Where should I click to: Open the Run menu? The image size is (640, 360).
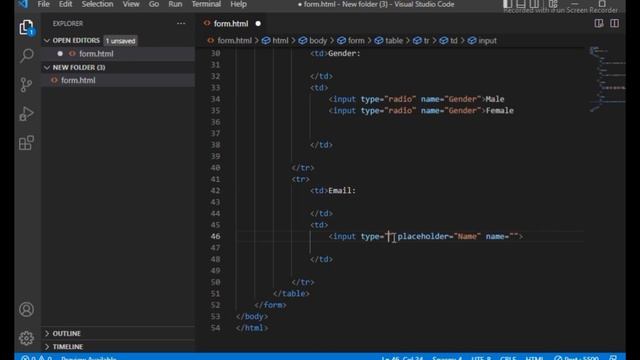coord(175,4)
